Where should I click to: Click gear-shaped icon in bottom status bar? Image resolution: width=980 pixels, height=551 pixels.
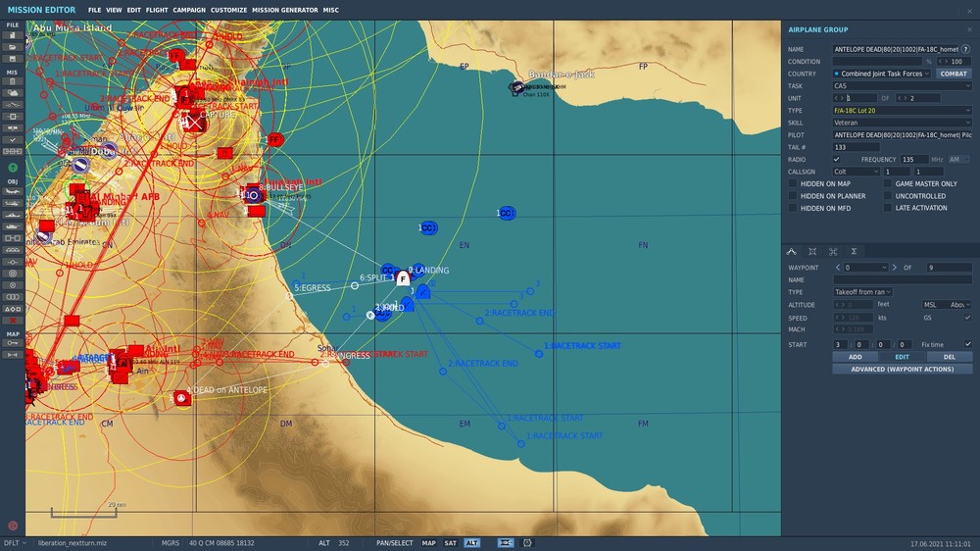527,543
